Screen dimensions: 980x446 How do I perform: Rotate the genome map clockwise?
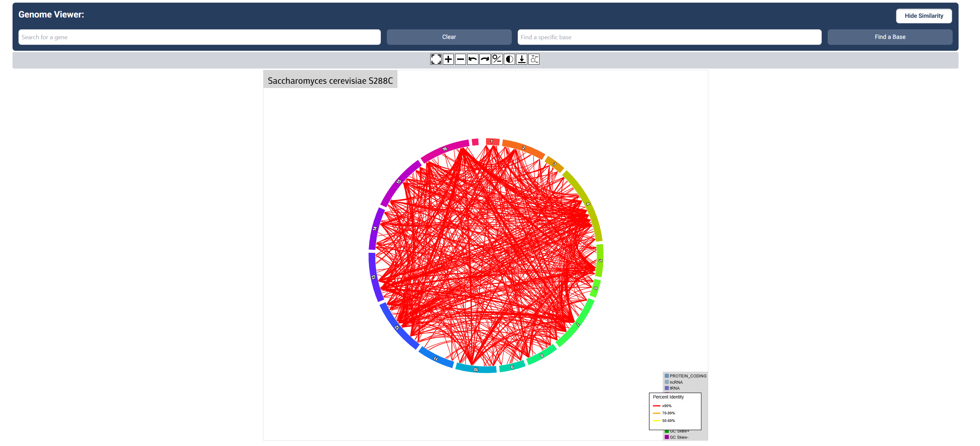(484, 59)
